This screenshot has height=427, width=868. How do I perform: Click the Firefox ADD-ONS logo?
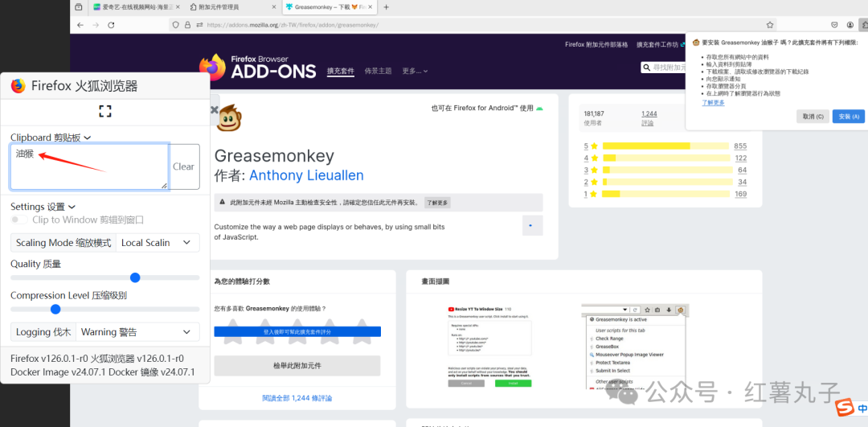(257, 68)
